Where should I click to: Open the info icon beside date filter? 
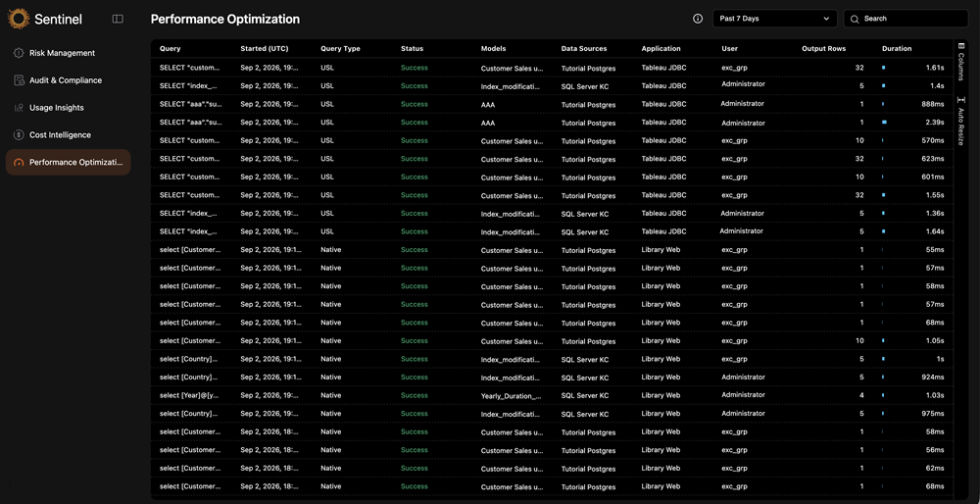click(x=698, y=19)
